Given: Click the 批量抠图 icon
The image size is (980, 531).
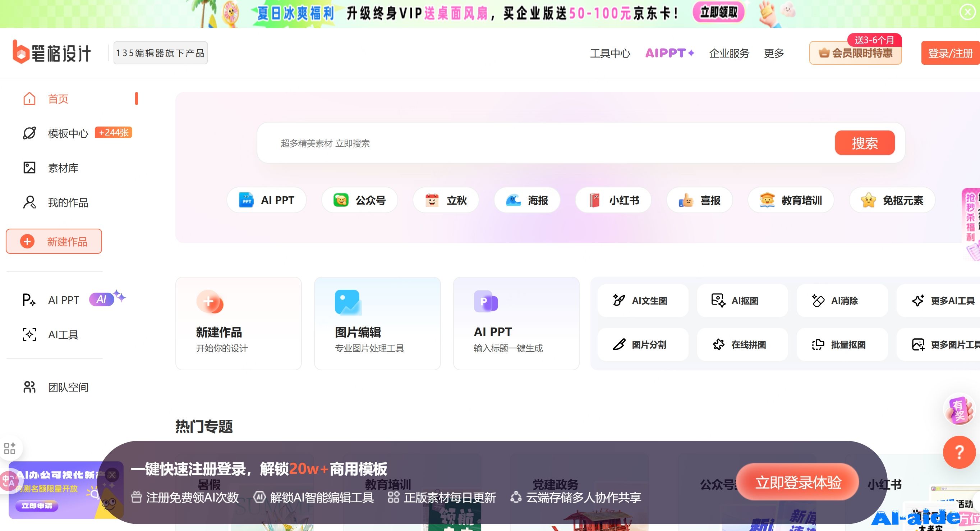Looking at the screenshot, I should coord(818,344).
